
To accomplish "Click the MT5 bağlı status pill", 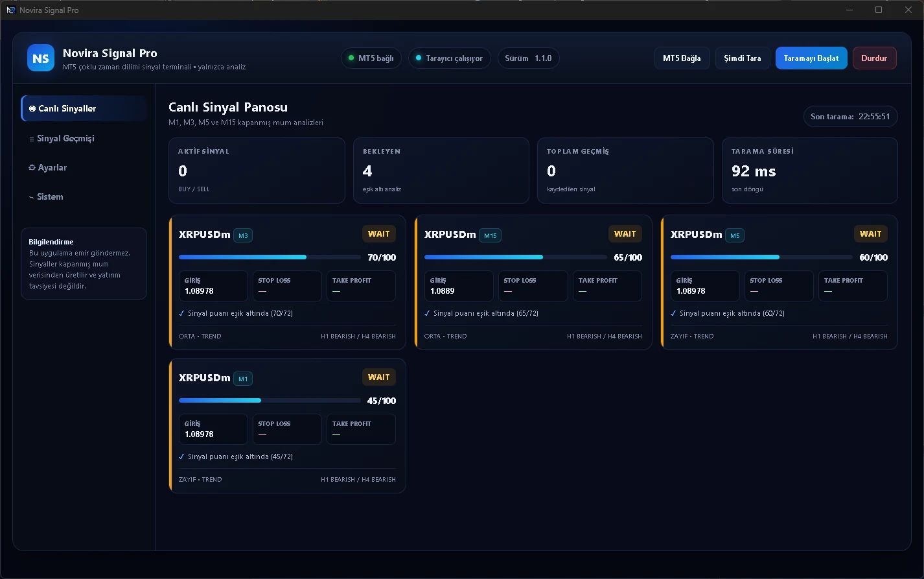I will pos(371,58).
